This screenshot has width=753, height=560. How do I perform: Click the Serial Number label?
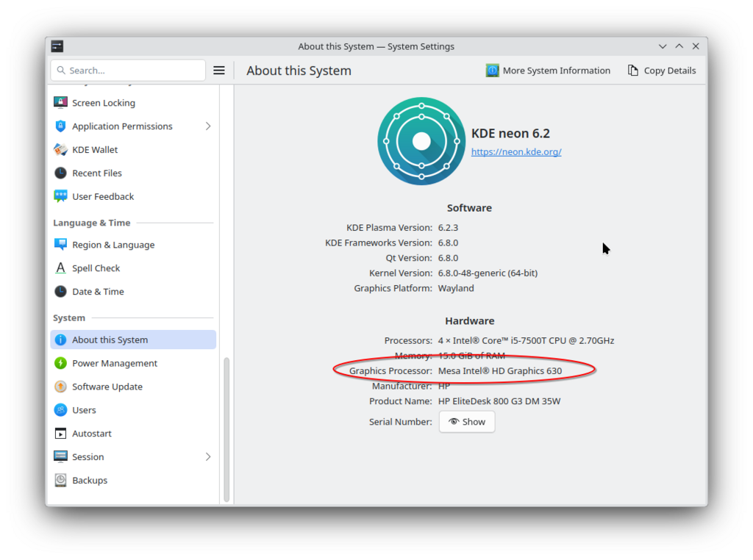401,421
